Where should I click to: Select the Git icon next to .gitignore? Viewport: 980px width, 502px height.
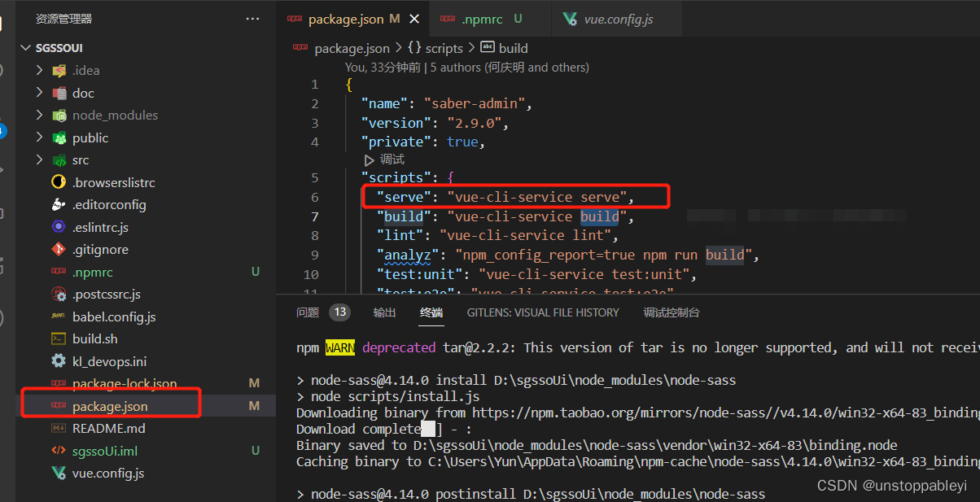click(x=59, y=249)
